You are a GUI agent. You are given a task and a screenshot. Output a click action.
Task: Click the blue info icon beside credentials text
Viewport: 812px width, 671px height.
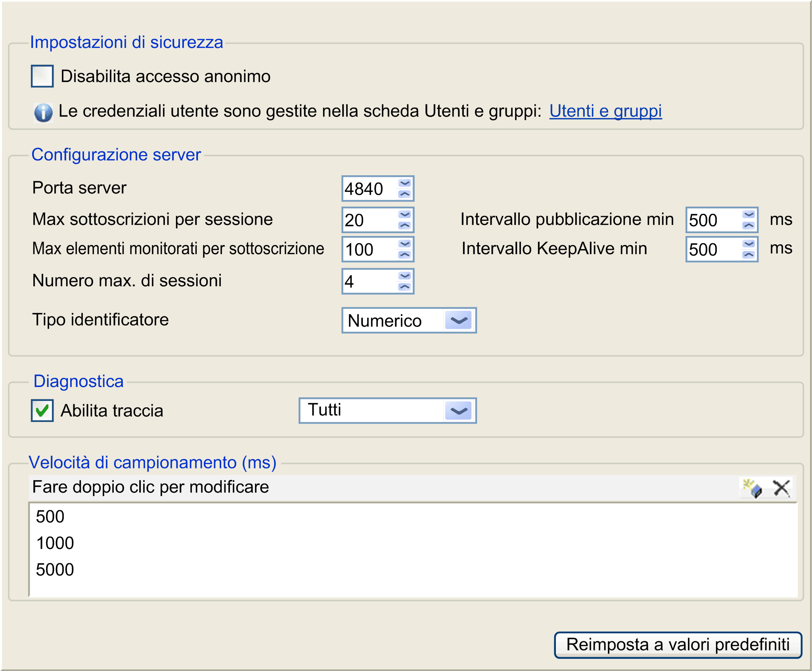click(43, 112)
